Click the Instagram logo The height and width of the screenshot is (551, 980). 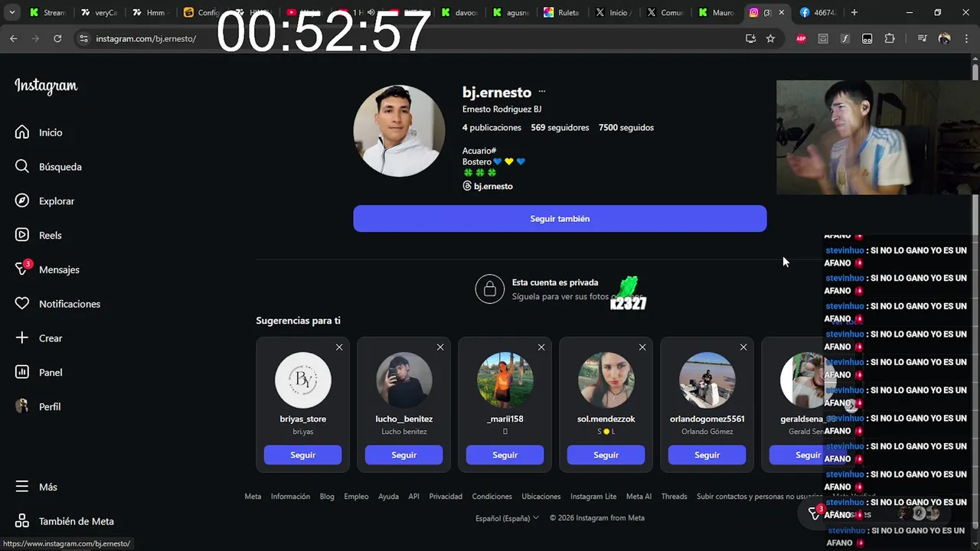point(46,86)
